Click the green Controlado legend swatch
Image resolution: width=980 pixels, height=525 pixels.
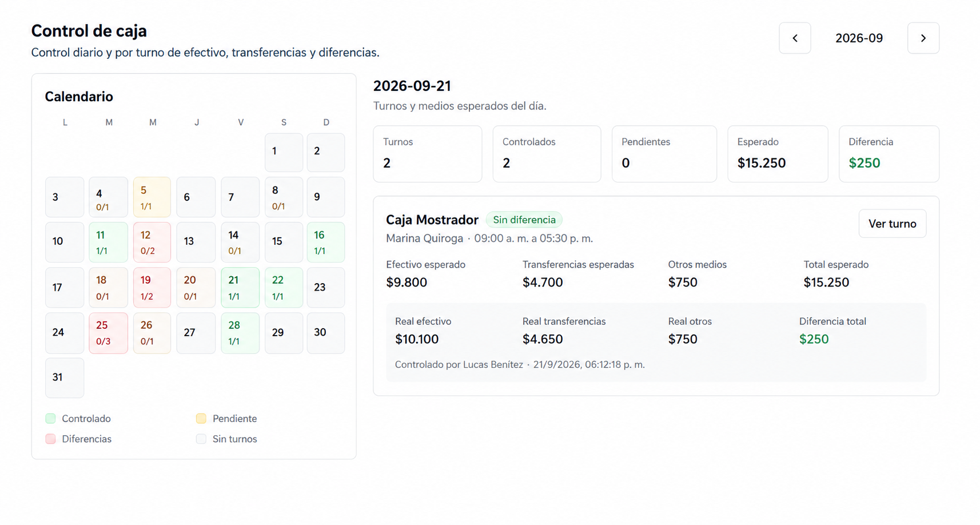tap(50, 419)
